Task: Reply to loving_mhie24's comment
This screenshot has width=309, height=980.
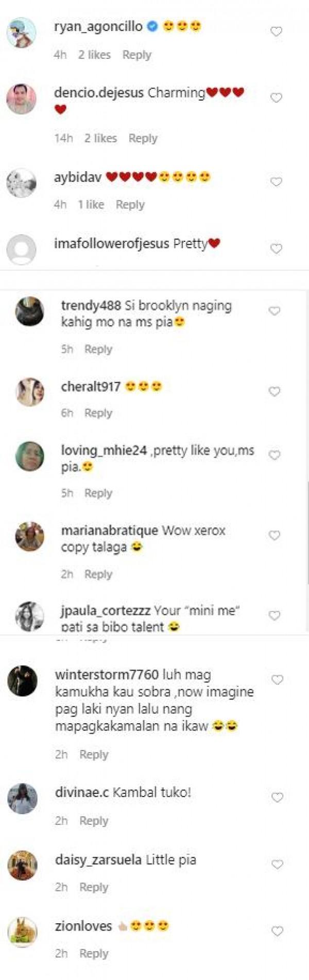Action: [x=98, y=493]
